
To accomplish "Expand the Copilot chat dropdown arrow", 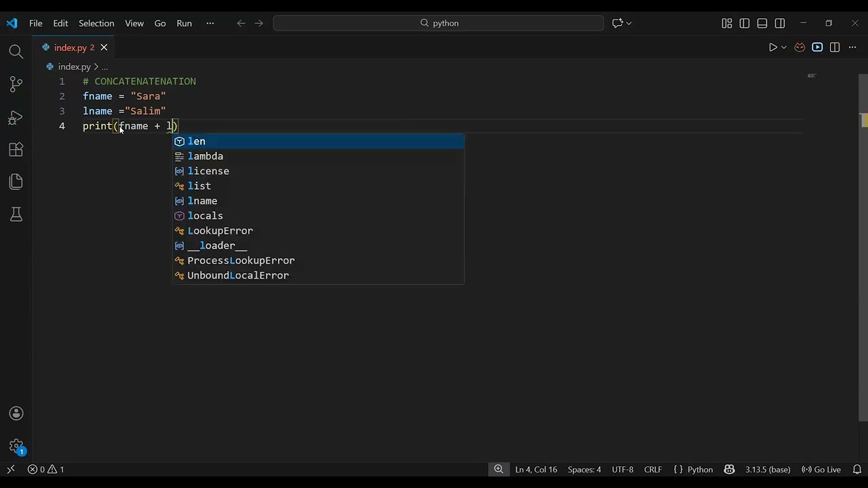I will 629,23.
